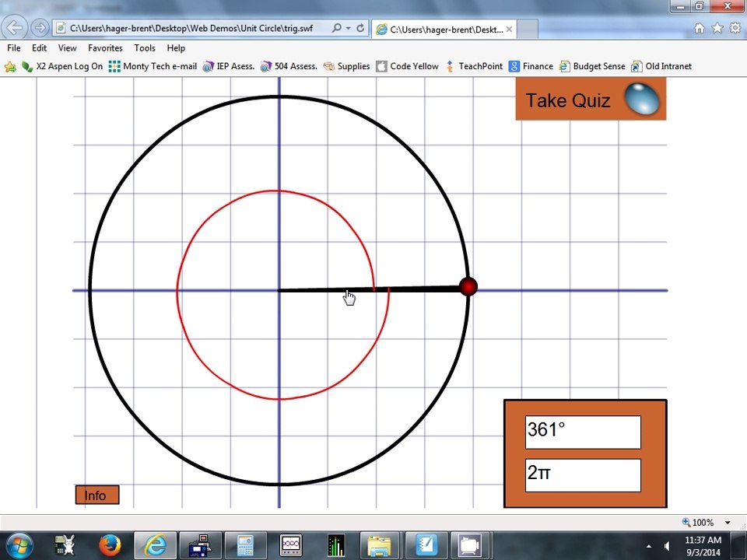This screenshot has width=747, height=560.
Task: Open the View menu
Action: [67, 48]
